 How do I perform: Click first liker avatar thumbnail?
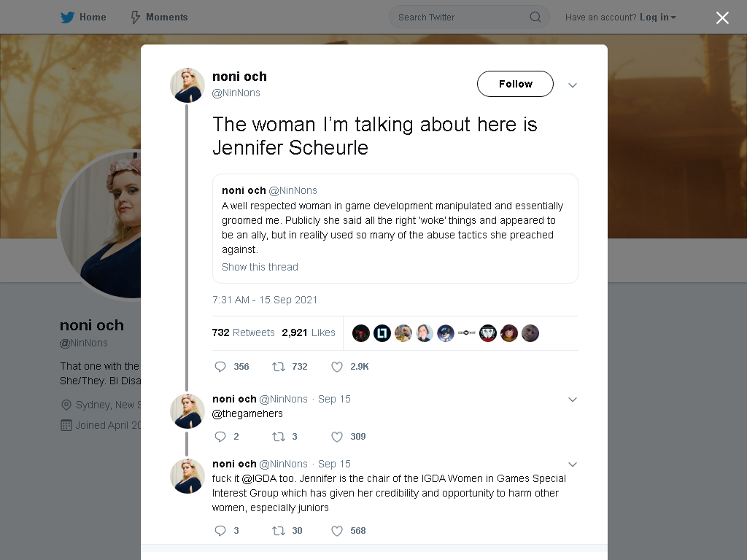[x=360, y=333]
